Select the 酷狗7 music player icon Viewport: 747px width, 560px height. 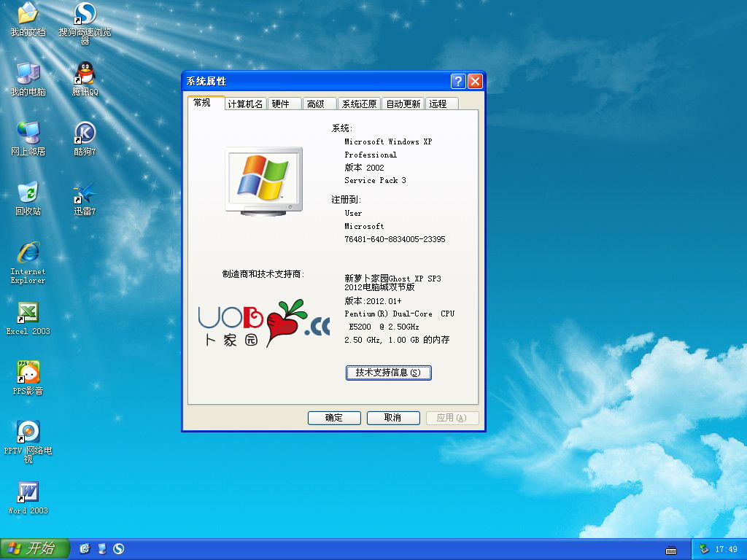85,133
